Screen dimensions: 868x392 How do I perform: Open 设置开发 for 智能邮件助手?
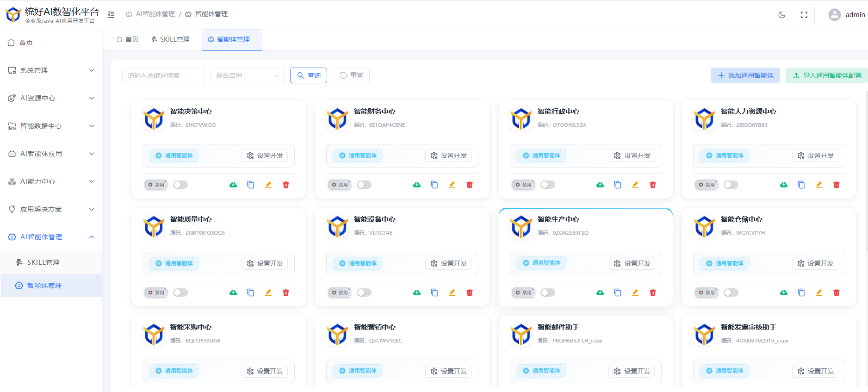pyautogui.click(x=632, y=371)
